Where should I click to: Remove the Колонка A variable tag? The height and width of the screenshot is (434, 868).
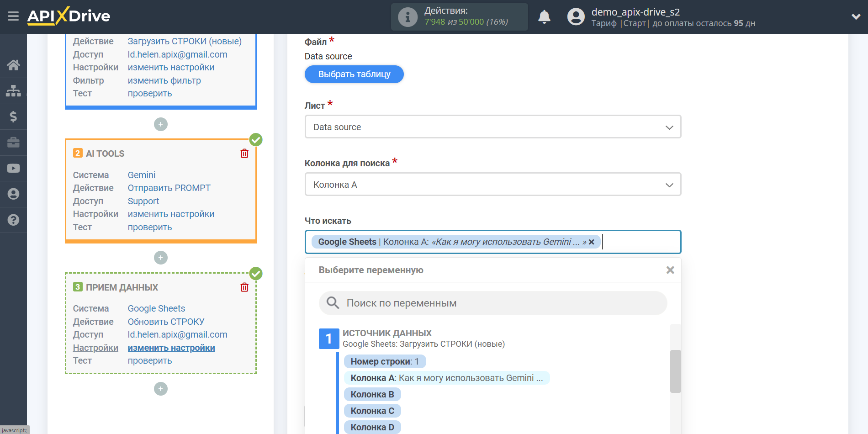(x=592, y=242)
